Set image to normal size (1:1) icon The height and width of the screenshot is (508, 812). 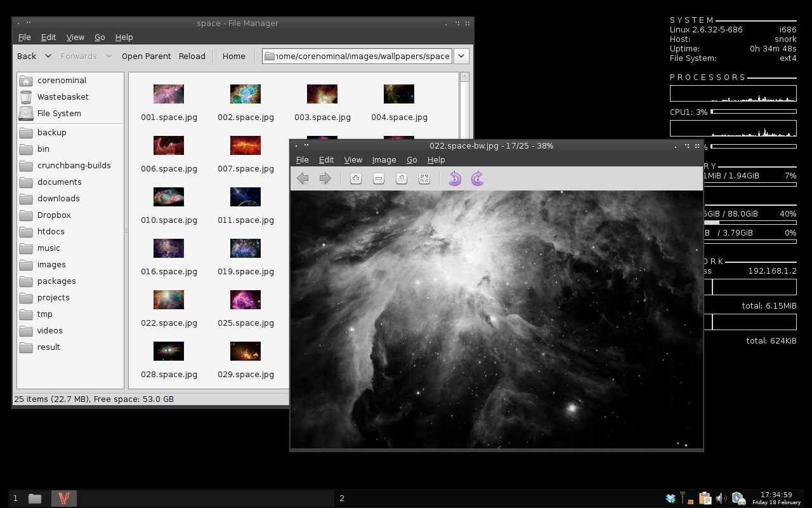402,179
